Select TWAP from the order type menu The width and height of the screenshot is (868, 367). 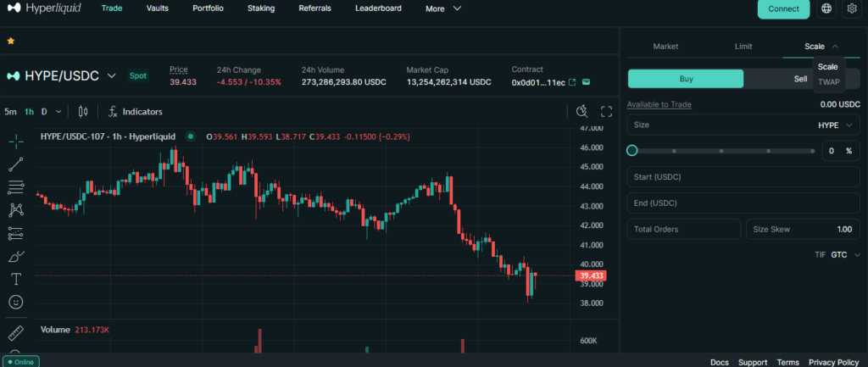(x=828, y=82)
